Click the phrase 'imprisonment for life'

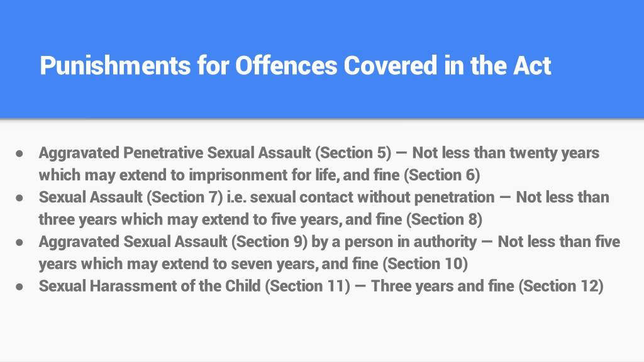(264, 175)
